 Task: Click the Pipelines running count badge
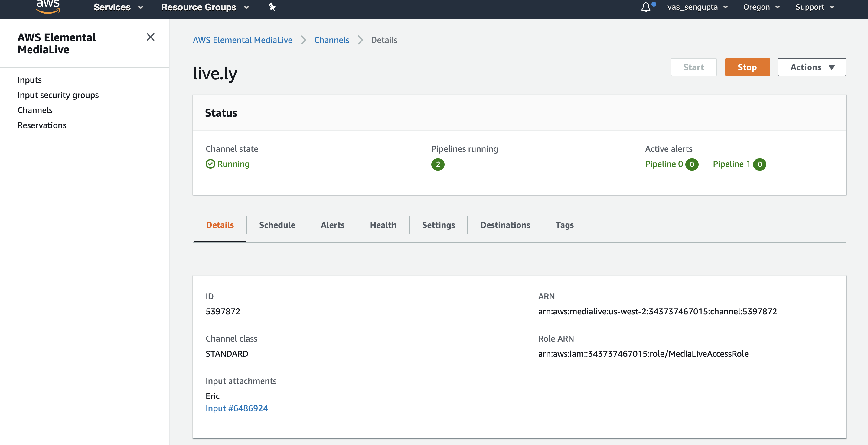(x=438, y=164)
